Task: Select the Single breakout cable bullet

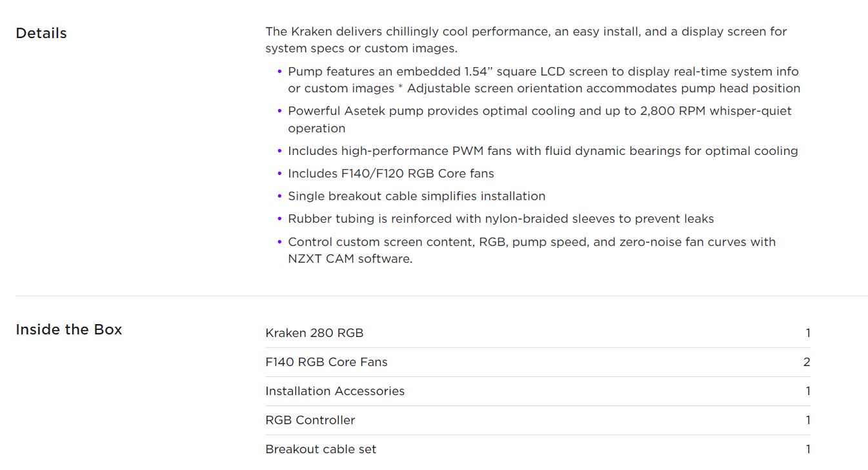Action: click(416, 196)
